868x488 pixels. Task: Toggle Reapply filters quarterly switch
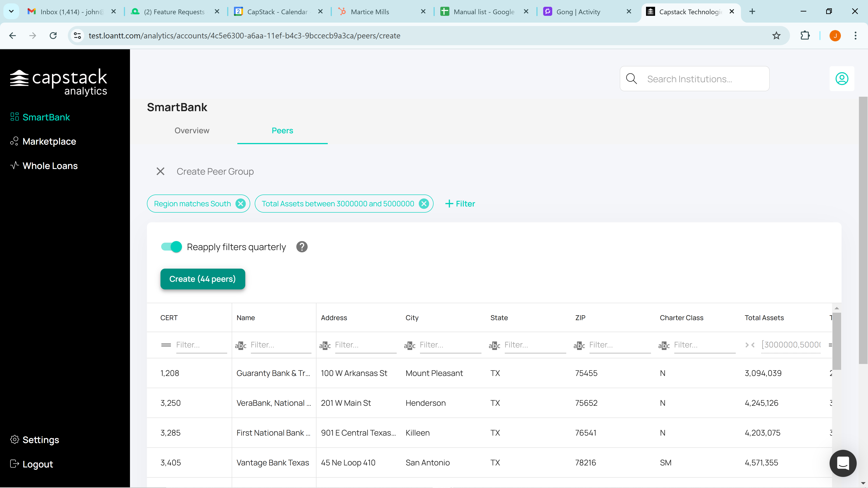pyautogui.click(x=171, y=247)
